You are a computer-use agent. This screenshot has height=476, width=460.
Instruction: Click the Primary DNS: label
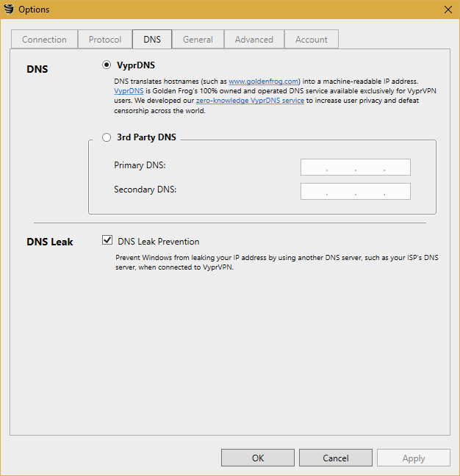(140, 165)
